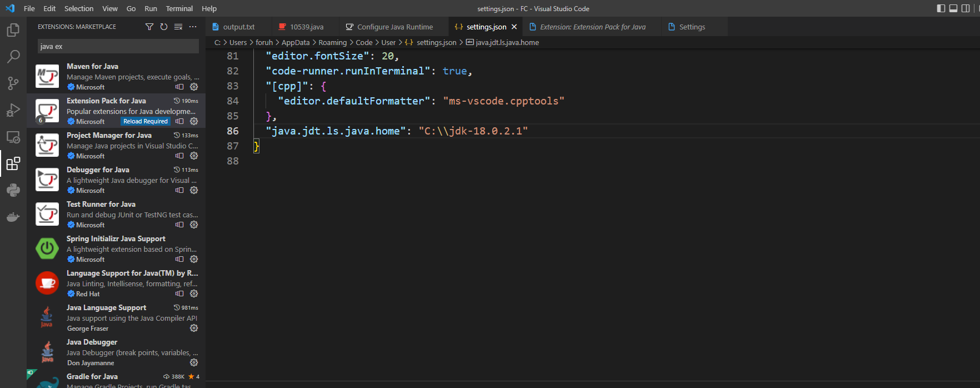
Task: Open the File menu
Action: (x=29, y=8)
